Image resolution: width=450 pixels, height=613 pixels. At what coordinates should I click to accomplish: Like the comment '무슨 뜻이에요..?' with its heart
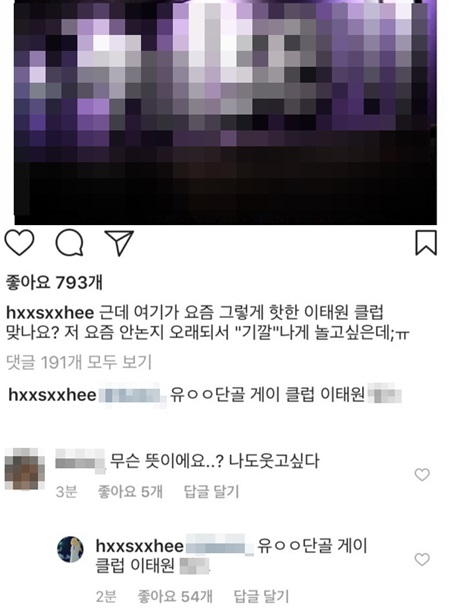click(422, 475)
